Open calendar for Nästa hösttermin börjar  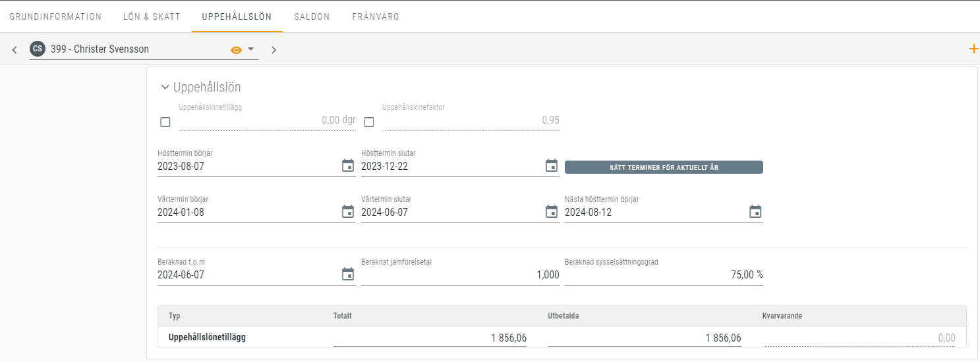(755, 212)
